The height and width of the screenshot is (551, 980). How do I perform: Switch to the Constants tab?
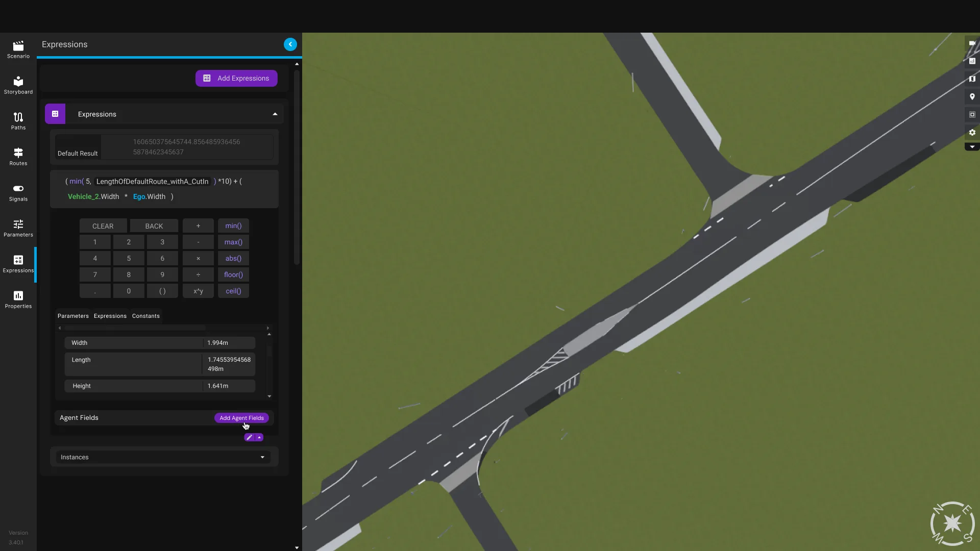(146, 316)
